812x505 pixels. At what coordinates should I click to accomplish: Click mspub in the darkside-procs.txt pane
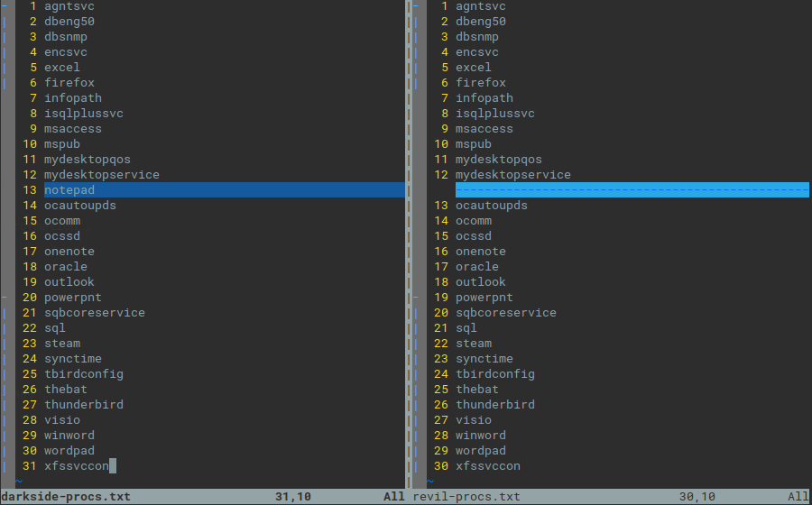click(62, 144)
